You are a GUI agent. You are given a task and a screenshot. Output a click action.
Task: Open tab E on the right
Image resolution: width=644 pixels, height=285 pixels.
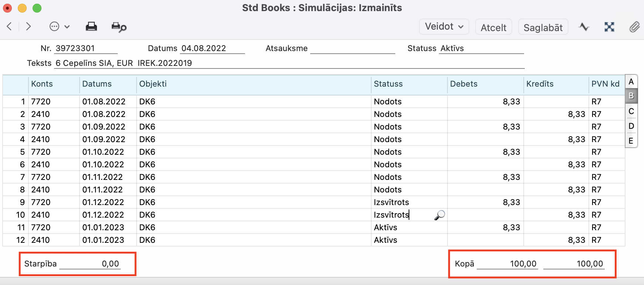point(631,141)
